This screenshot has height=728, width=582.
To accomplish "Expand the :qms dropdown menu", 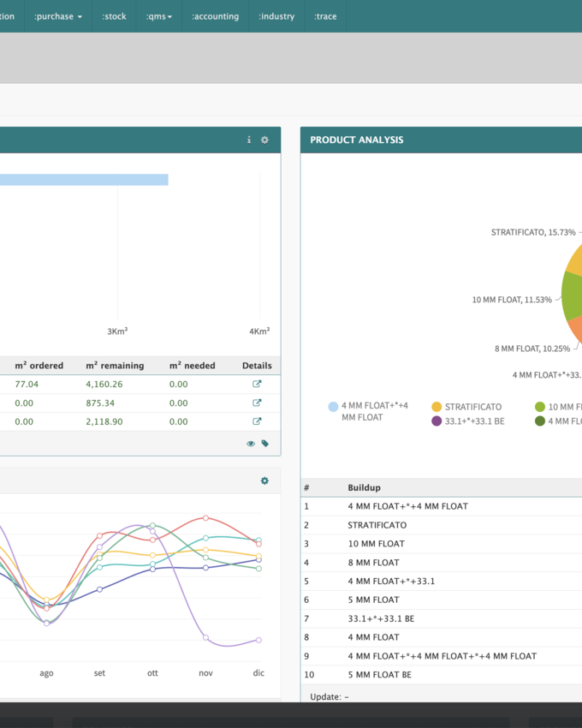I will tap(159, 16).
